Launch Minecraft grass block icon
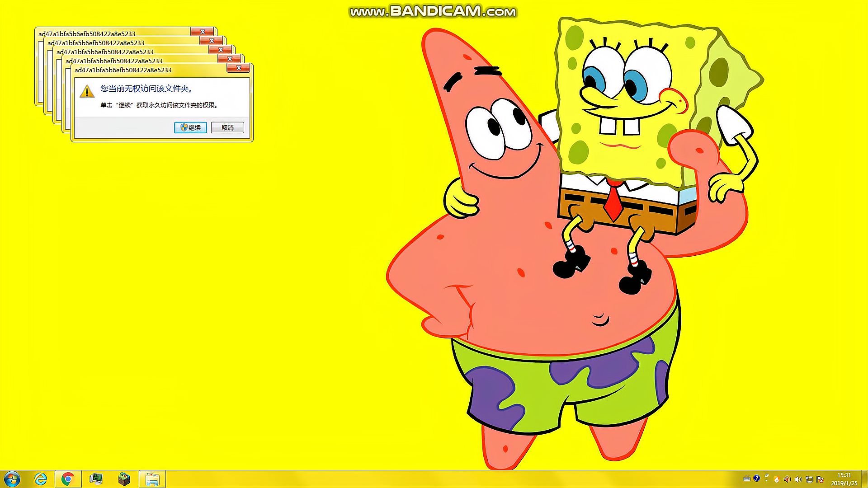This screenshot has width=868, height=488. pos(124,479)
